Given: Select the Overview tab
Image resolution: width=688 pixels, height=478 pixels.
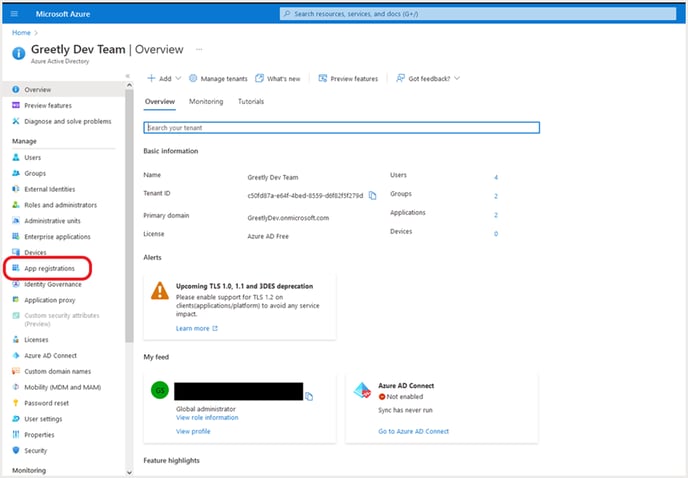Looking at the screenshot, I should pos(160,101).
